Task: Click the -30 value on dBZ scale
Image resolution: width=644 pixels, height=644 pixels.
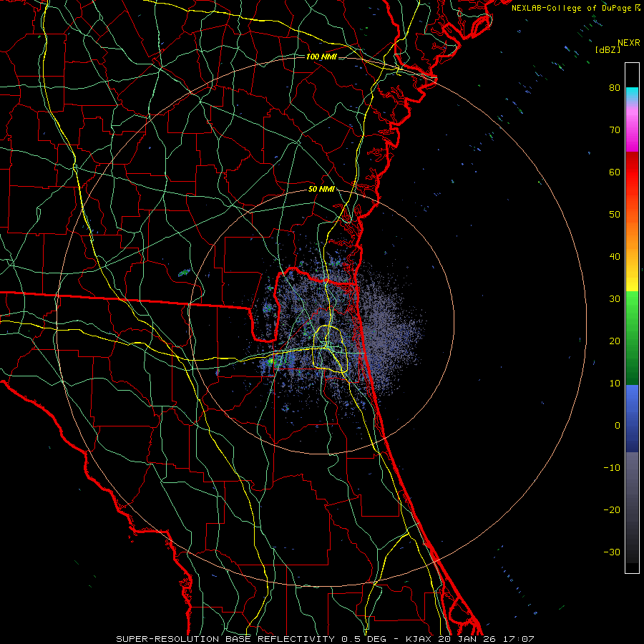Action: click(612, 552)
